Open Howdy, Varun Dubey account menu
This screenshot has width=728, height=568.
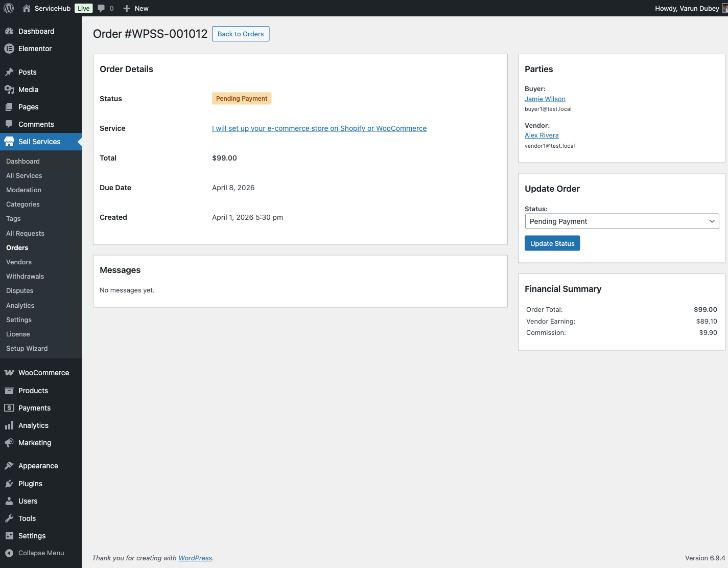(687, 8)
